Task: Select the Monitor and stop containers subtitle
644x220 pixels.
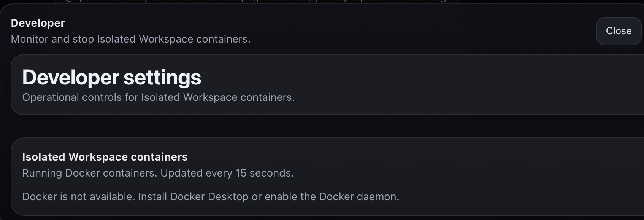Action: click(131, 39)
